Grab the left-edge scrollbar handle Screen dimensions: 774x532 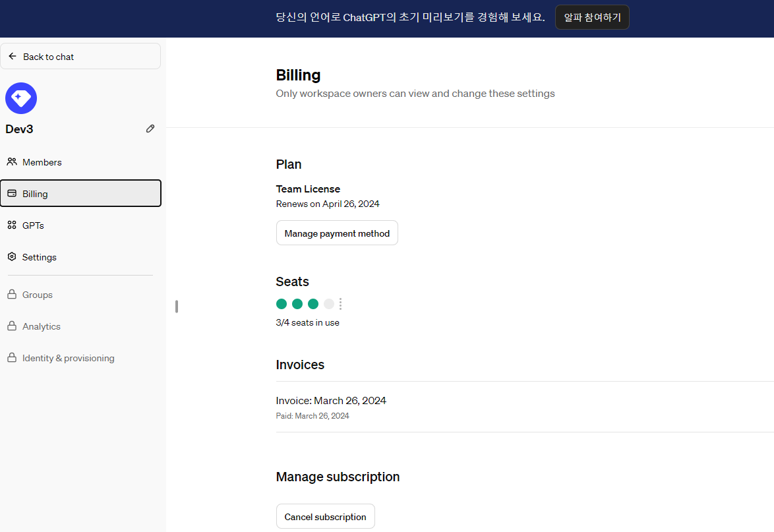176,306
